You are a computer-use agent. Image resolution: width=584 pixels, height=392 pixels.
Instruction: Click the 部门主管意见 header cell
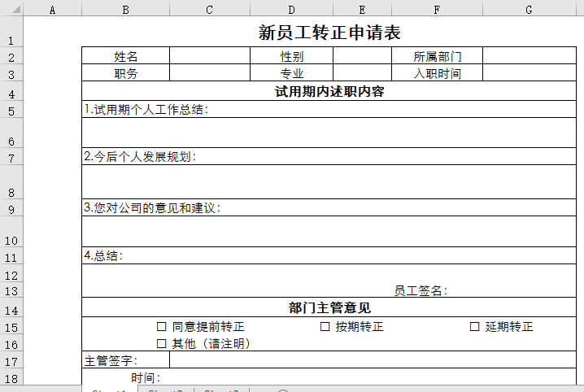(329, 308)
